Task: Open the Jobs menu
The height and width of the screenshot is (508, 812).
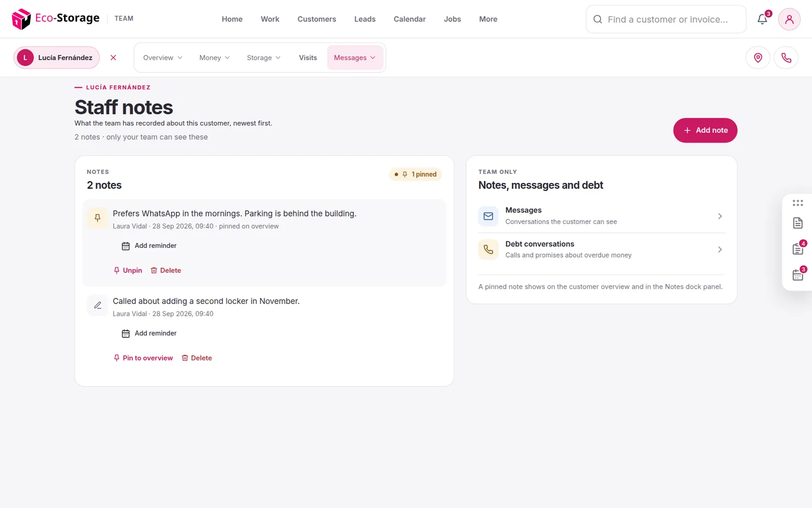Action: click(x=452, y=19)
